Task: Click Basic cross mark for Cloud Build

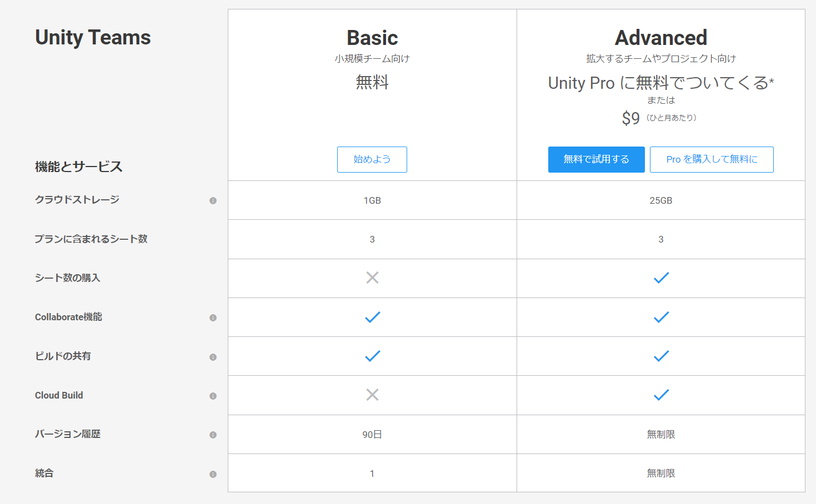Action: tap(372, 395)
